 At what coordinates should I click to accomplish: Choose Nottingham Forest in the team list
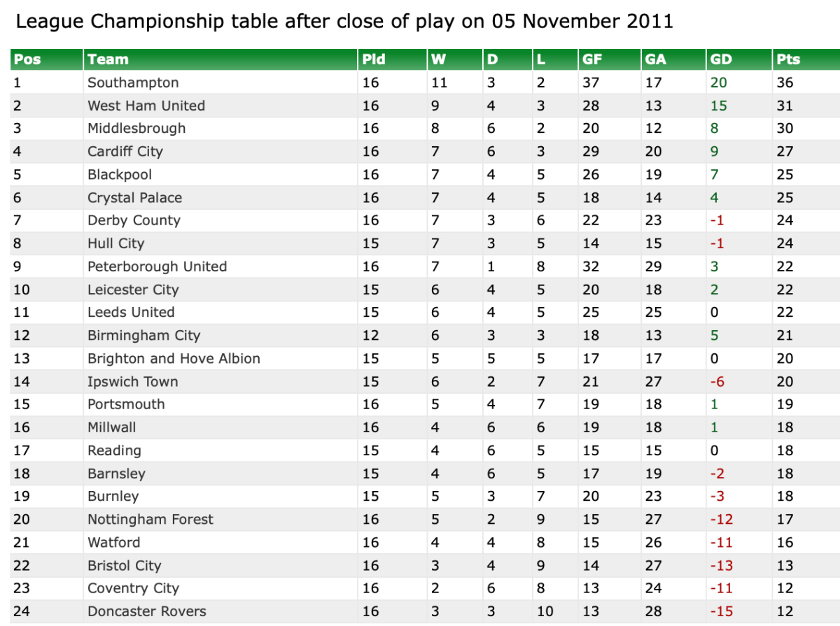150,520
